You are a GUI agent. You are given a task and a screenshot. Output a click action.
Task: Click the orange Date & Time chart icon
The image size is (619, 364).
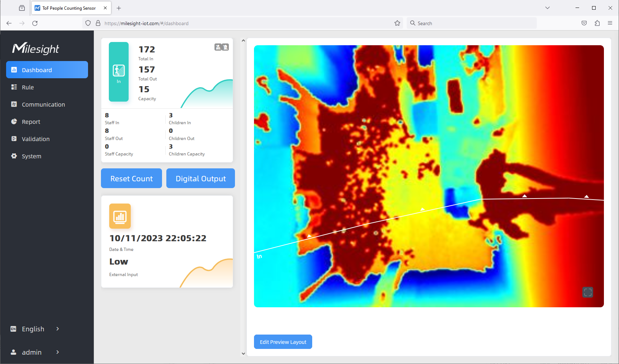click(120, 216)
